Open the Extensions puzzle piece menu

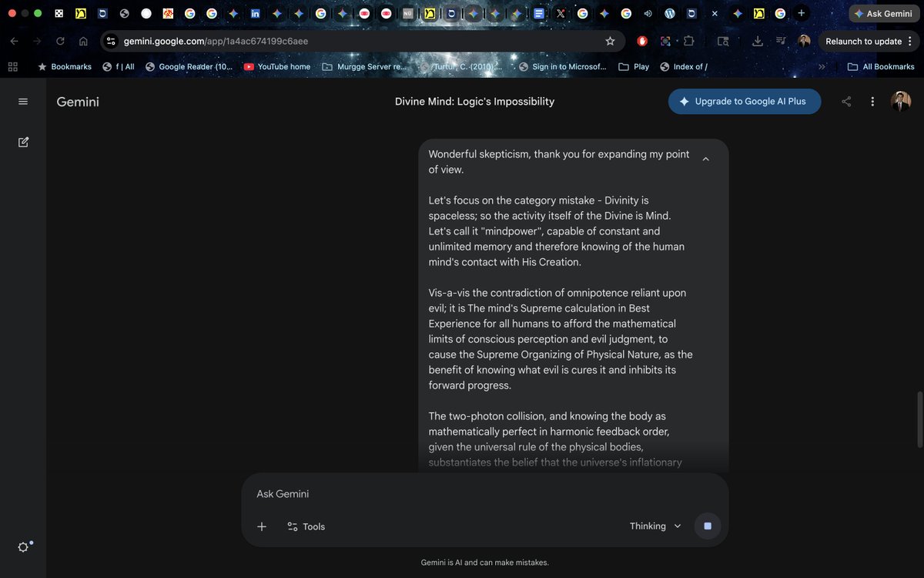point(688,42)
